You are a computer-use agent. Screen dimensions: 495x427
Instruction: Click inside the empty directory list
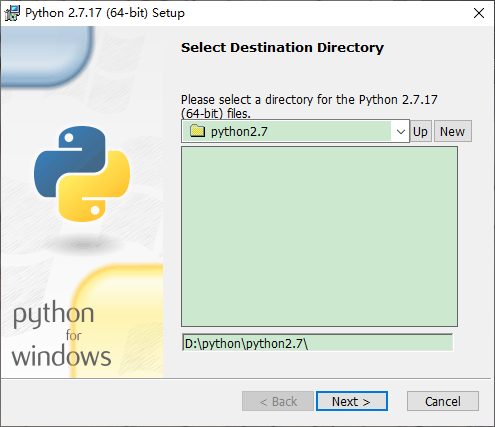click(319, 237)
